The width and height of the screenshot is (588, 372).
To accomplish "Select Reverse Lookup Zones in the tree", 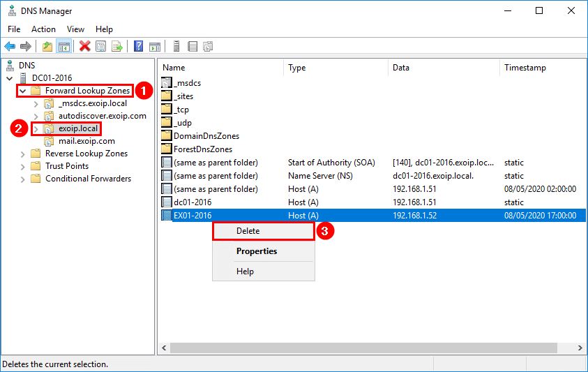I will pos(86,154).
